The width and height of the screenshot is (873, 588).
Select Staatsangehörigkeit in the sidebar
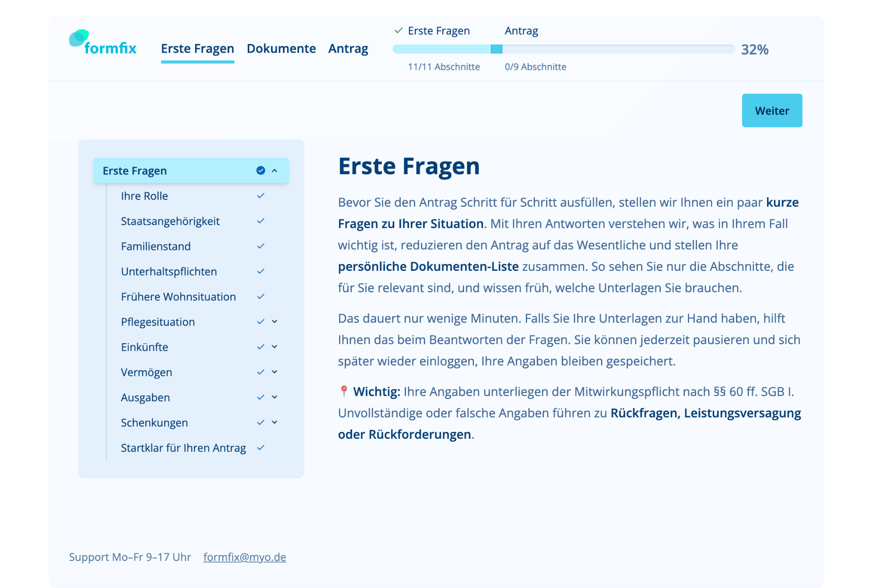point(170,221)
